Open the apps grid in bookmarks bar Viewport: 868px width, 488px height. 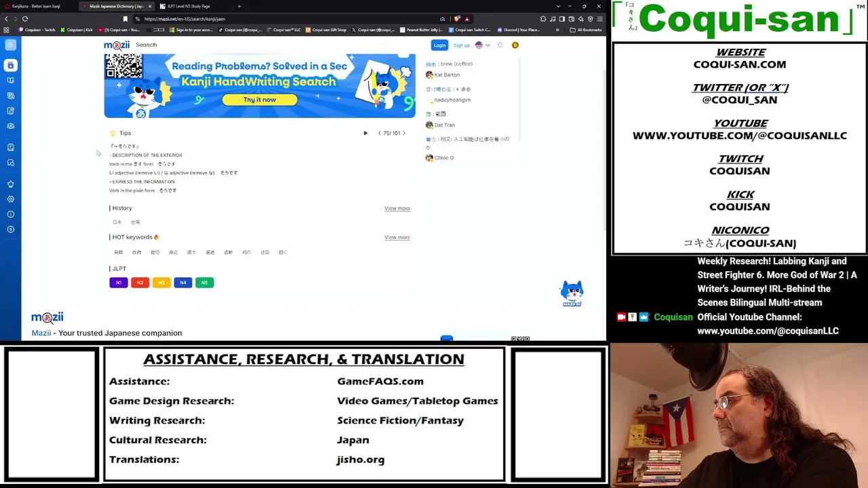coord(6,30)
